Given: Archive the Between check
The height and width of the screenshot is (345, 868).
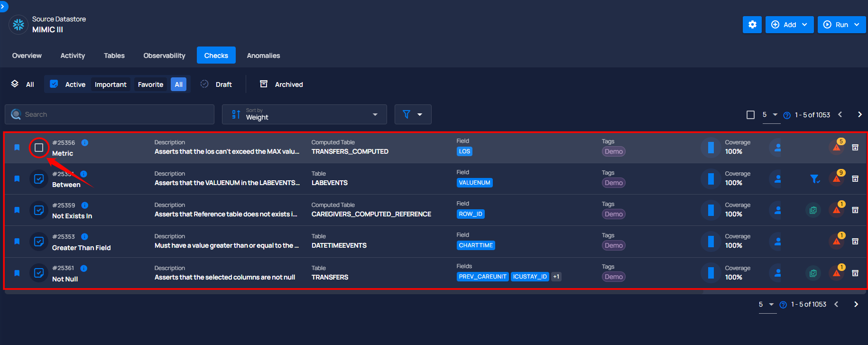Looking at the screenshot, I should [x=855, y=179].
